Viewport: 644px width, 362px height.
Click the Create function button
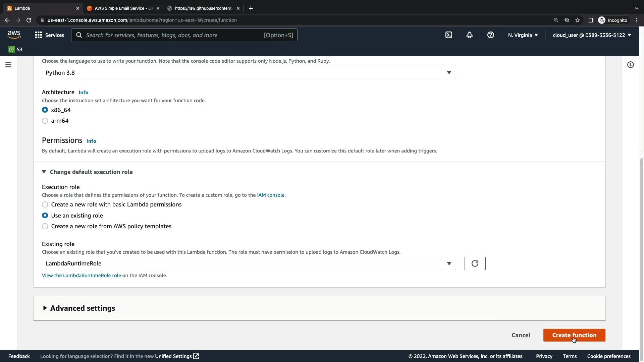[574, 335]
